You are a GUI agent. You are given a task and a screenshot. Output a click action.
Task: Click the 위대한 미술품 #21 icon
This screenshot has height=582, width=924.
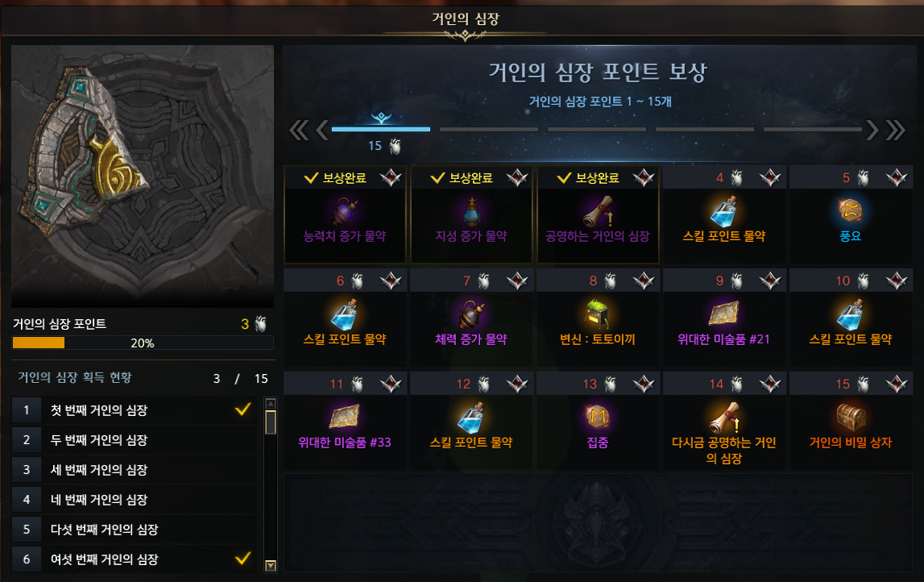(723, 314)
